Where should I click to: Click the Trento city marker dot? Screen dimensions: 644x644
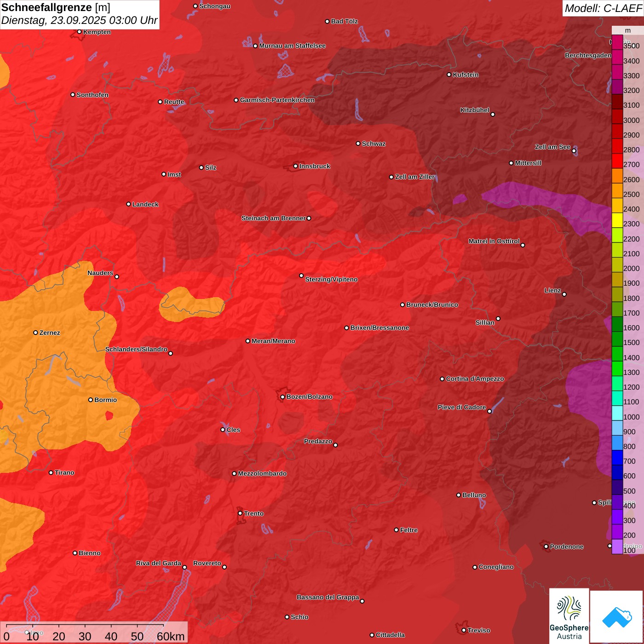pos(240,513)
